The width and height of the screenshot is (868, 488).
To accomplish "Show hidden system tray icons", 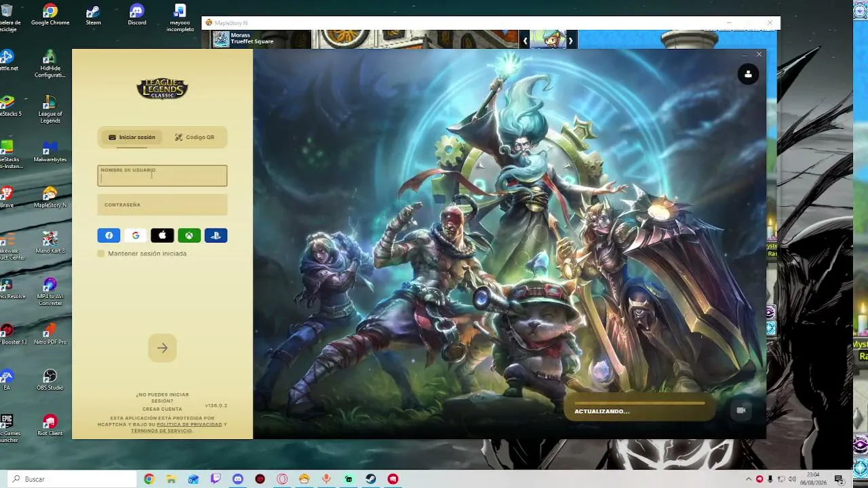I will coord(749,479).
